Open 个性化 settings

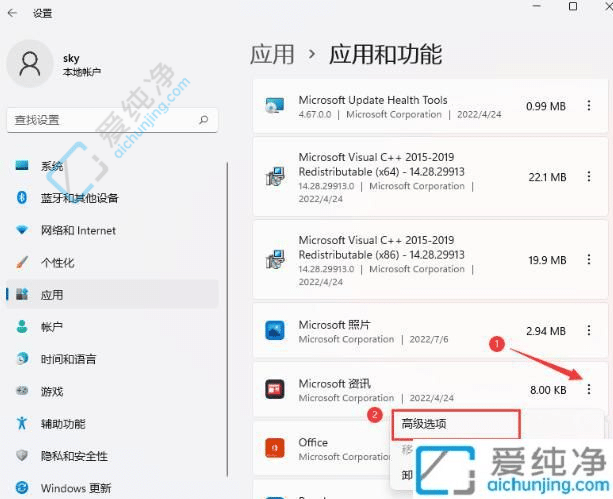pyautogui.click(x=112, y=262)
